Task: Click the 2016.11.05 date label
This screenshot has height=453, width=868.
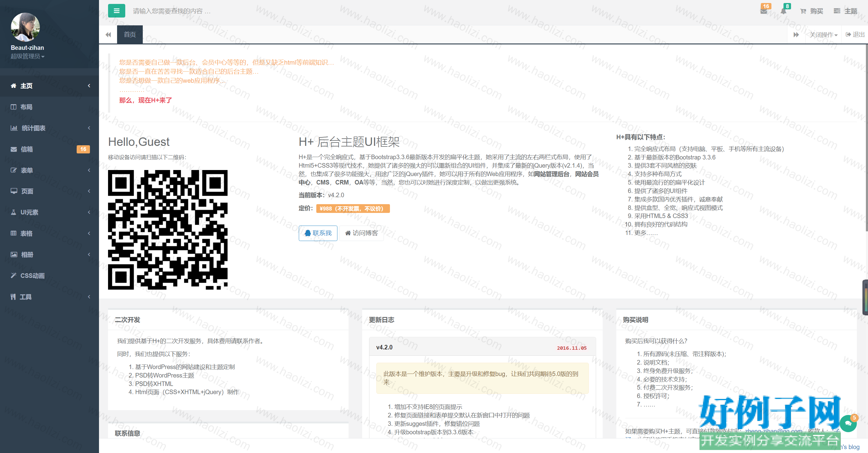Action: pyautogui.click(x=572, y=348)
